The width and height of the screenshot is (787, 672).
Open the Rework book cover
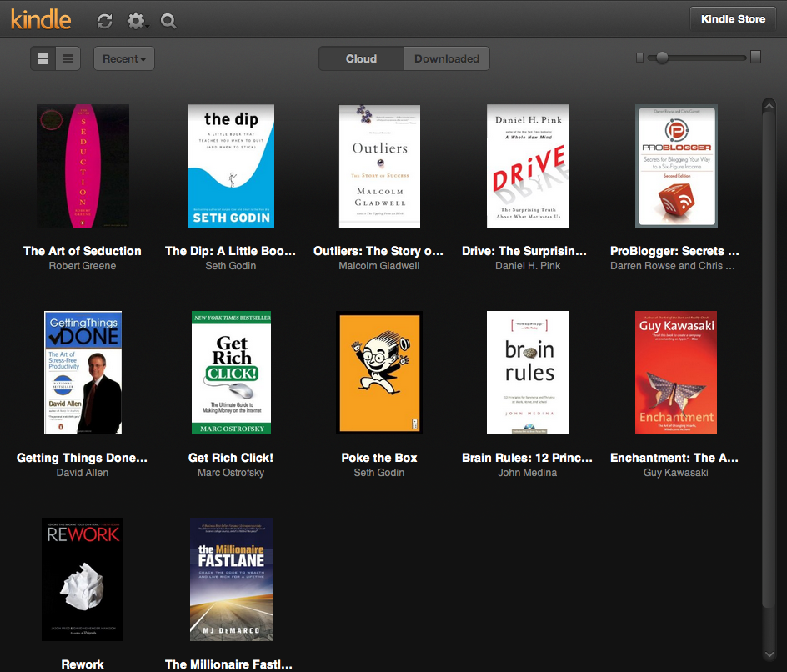pyautogui.click(x=83, y=579)
